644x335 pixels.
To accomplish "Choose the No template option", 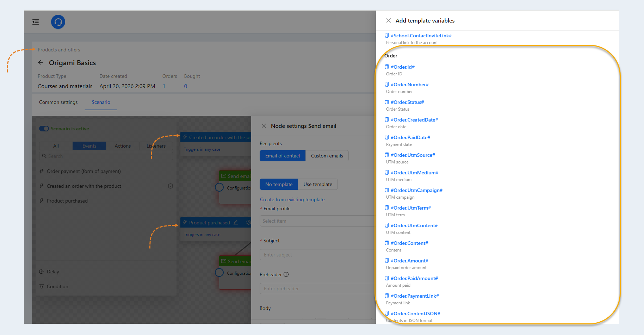I will click(279, 184).
